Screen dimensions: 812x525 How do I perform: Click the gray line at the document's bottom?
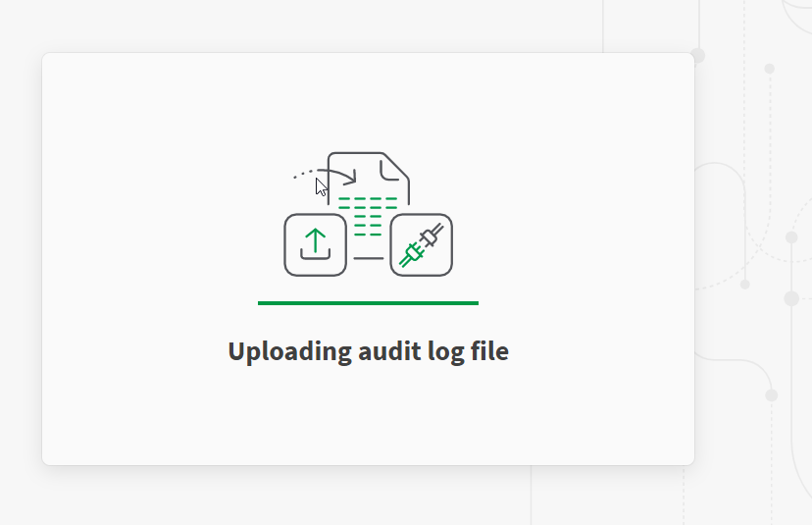pos(368,258)
